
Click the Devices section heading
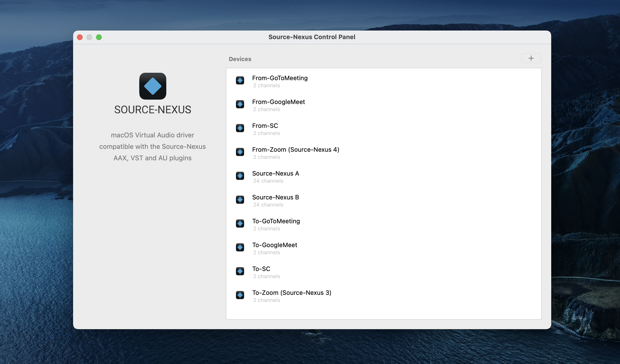point(240,59)
